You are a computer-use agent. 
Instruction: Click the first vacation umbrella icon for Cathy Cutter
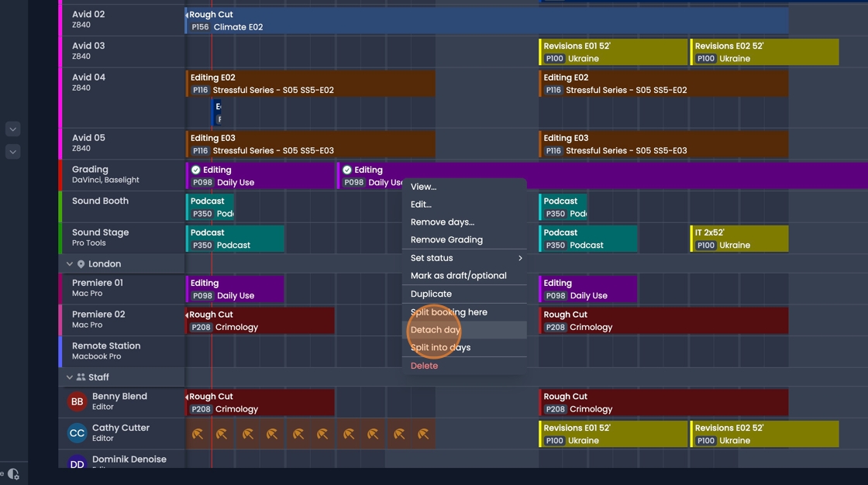pyautogui.click(x=198, y=435)
